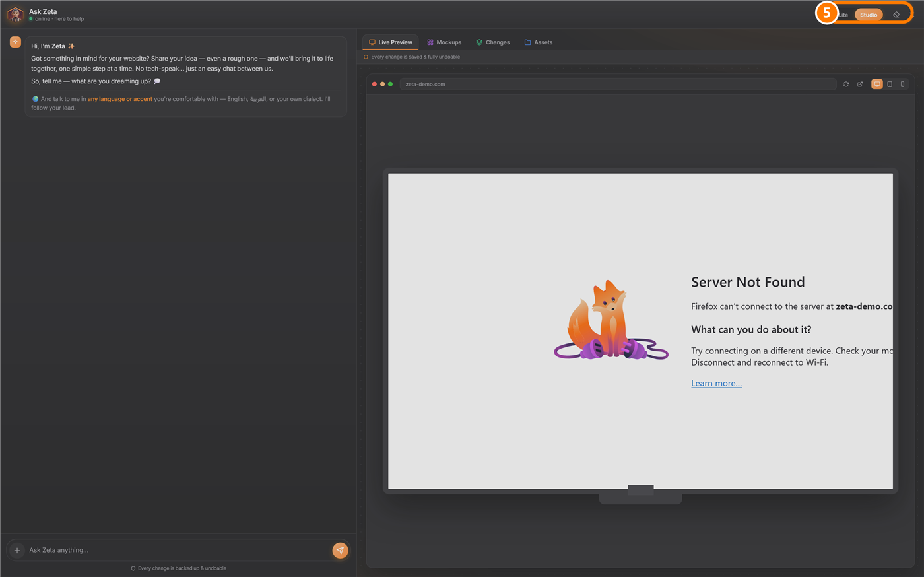Click the plus attachment button in chat
The image size is (924, 577).
(17, 550)
